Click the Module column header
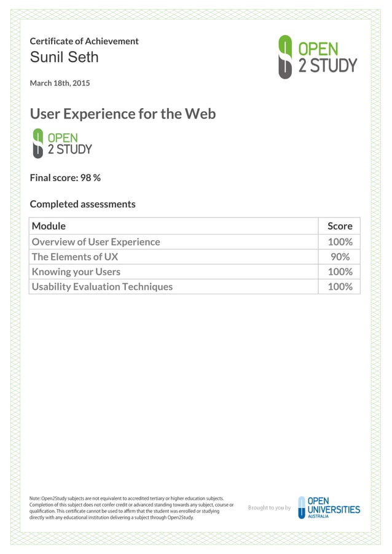 click(49, 226)
